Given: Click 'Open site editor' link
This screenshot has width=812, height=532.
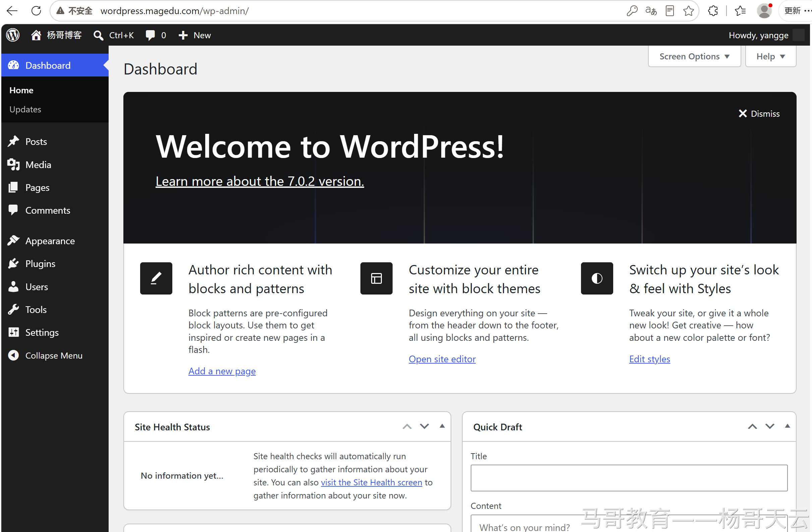Looking at the screenshot, I should tap(442, 359).
